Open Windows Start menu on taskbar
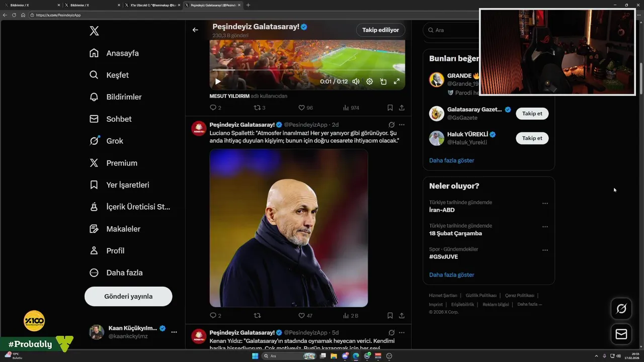Image resolution: width=644 pixels, height=362 pixels. [255, 356]
